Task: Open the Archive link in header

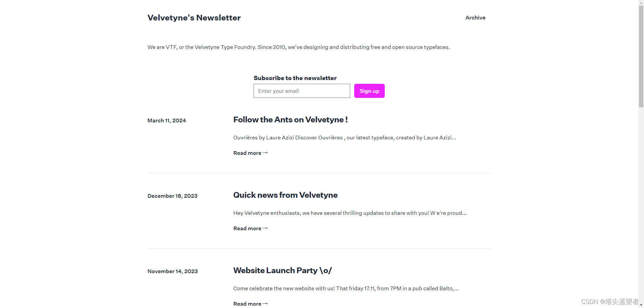Action: click(475, 18)
